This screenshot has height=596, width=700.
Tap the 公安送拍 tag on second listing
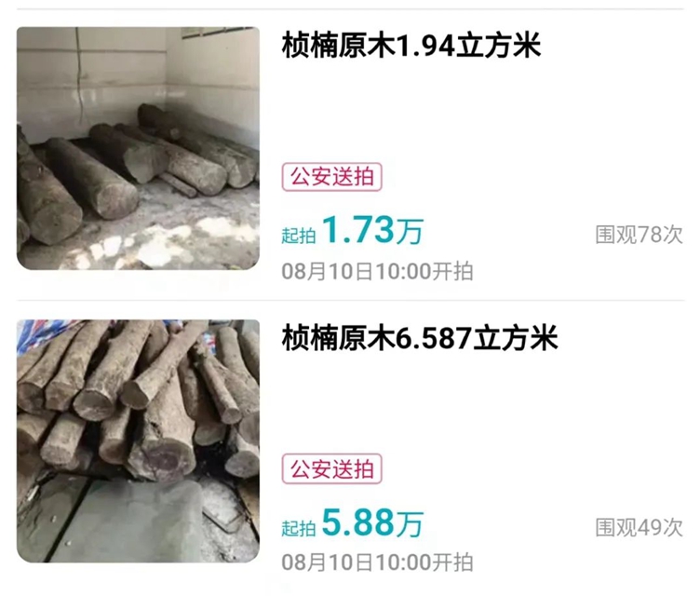click(331, 469)
